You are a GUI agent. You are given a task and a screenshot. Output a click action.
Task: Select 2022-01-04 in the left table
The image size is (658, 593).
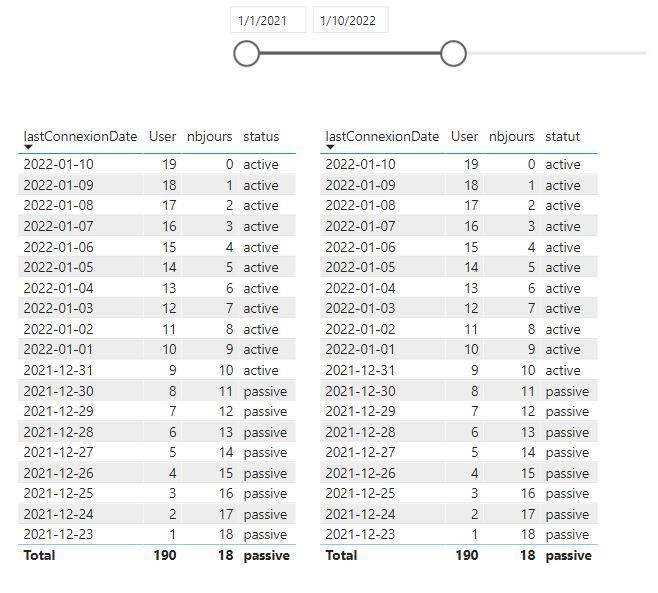tap(58, 288)
